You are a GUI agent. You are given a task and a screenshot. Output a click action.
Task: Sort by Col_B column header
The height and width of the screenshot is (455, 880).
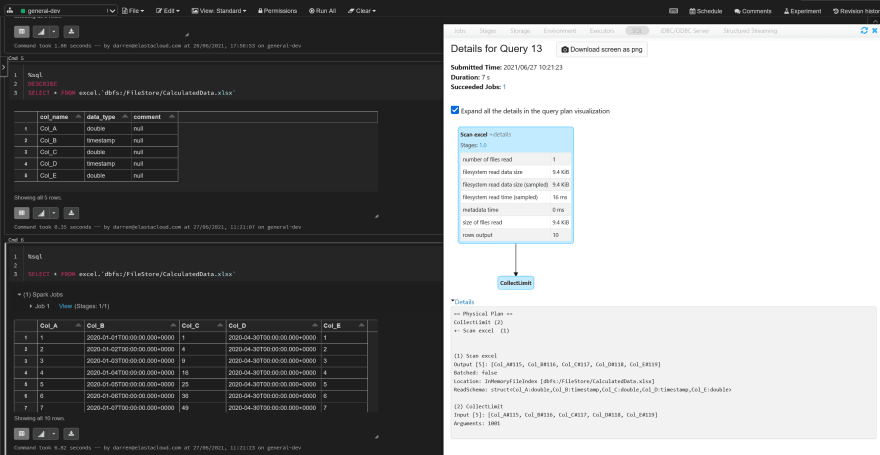[x=131, y=325]
